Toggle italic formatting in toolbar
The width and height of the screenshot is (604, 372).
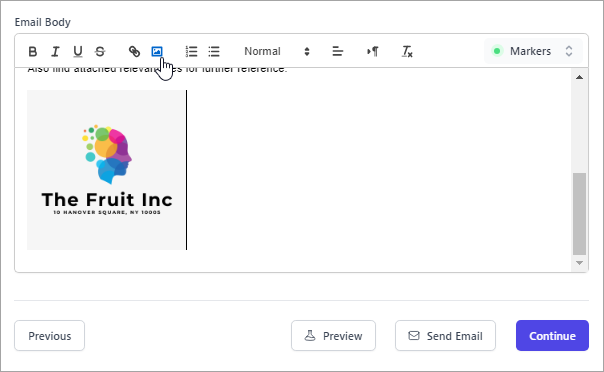pos(55,51)
